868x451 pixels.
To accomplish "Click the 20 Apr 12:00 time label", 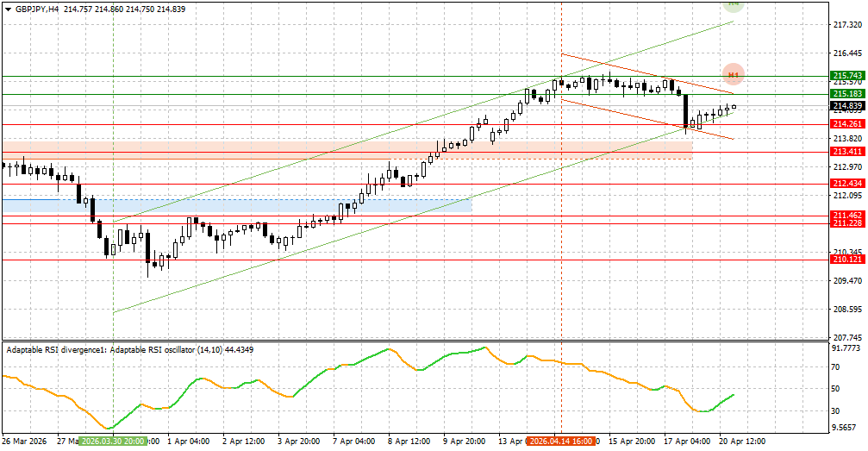I will click(743, 442).
